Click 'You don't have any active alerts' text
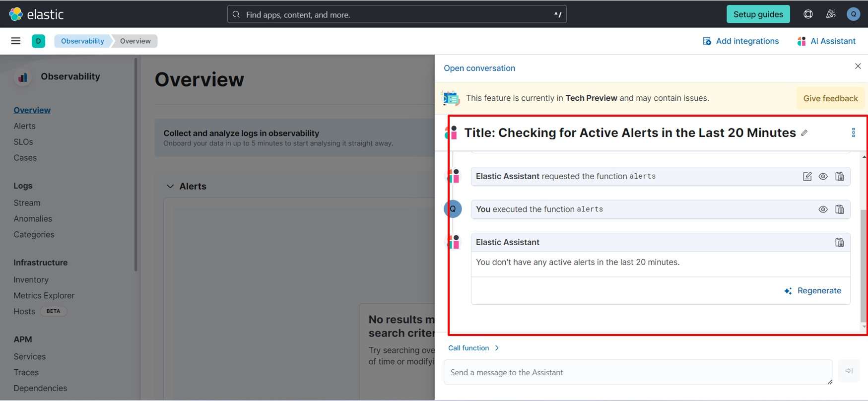This screenshot has width=868, height=401. (578, 262)
